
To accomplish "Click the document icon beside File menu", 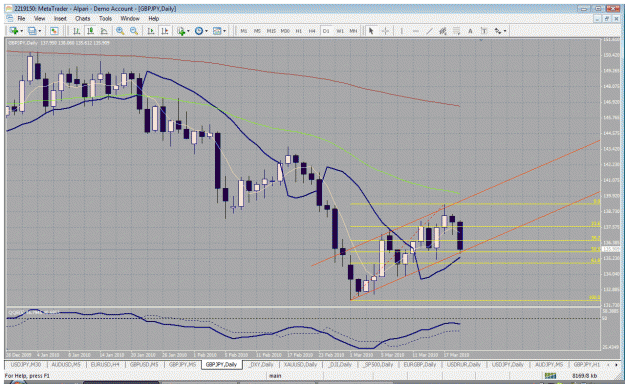I will click(x=10, y=18).
